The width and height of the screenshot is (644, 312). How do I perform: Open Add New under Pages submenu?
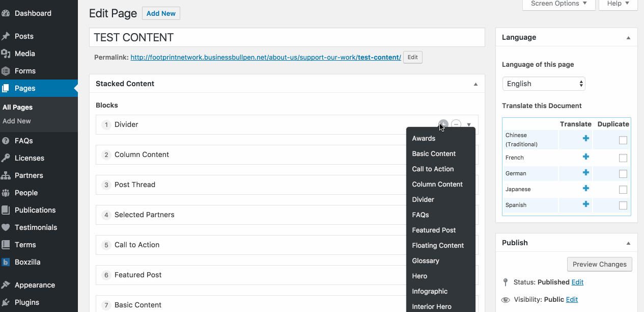(x=17, y=121)
